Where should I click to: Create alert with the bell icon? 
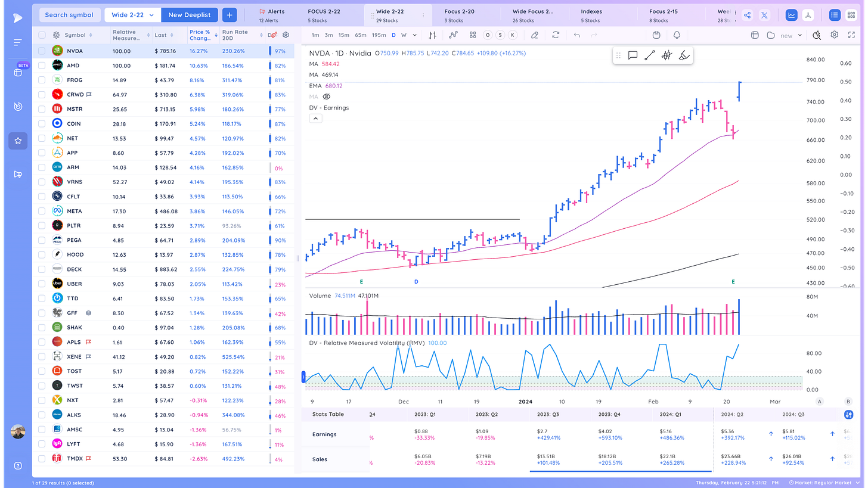tap(677, 35)
